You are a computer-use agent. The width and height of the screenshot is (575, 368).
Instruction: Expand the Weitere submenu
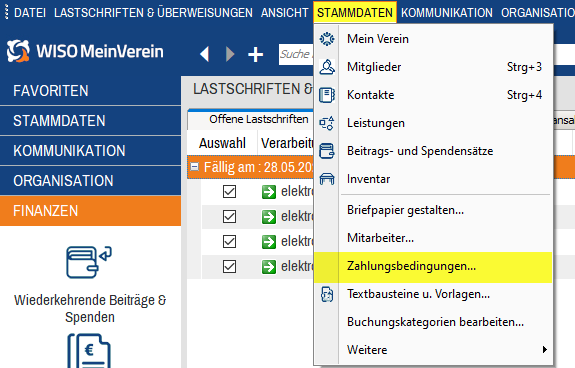coord(433,350)
